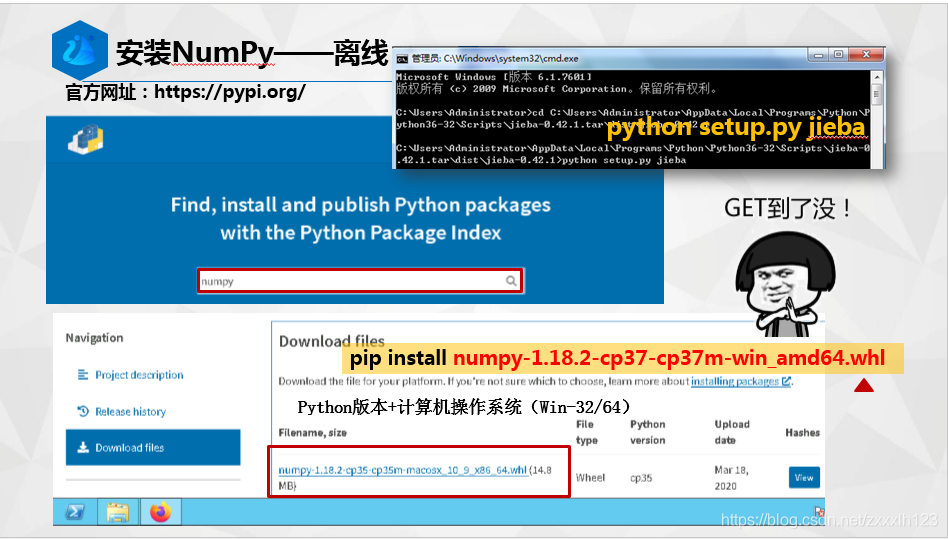Screen dimensions: 948x539
Task: Click the Download files arrow icon
Action: (83, 447)
